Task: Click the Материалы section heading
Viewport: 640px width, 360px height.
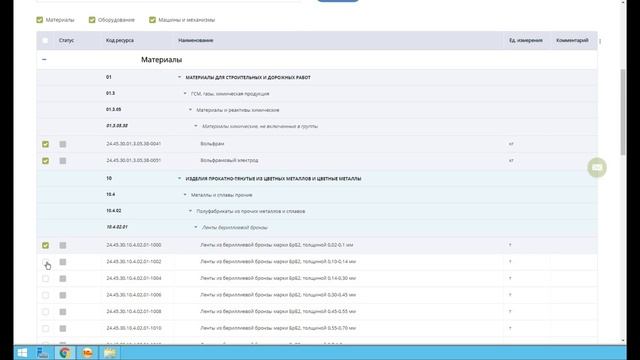Action: (x=161, y=60)
